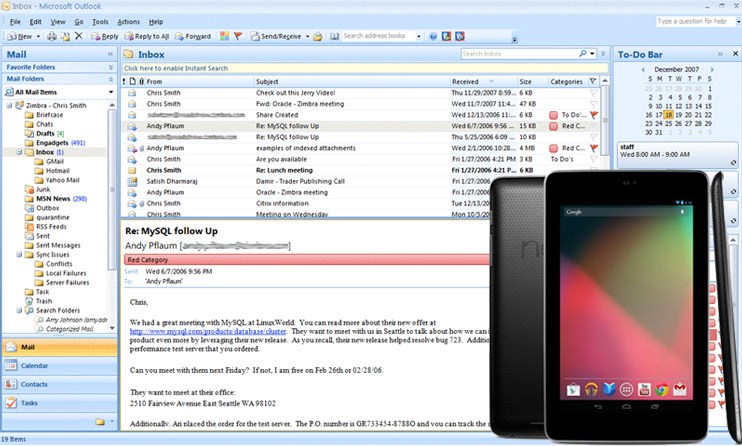Click red category swatch on indexed attachments row
This screenshot has width=742, height=446.
point(553,148)
